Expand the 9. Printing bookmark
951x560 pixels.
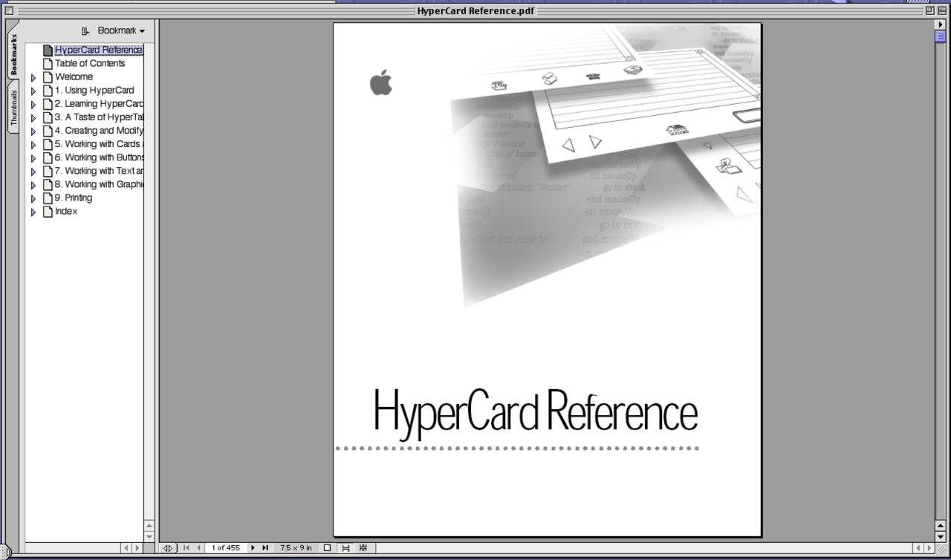pyautogui.click(x=33, y=198)
